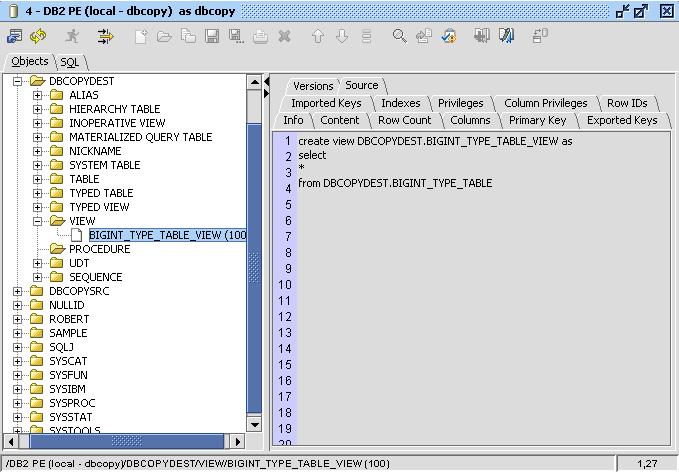This screenshot has height=472, width=679.
Task: Switch to the Objects tab
Action: click(x=29, y=61)
